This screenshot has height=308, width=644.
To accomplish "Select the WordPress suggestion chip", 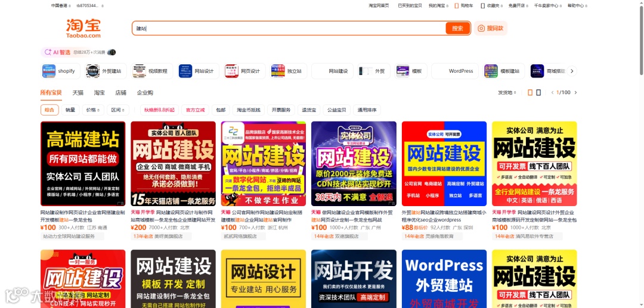I will (x=454, y=71).
